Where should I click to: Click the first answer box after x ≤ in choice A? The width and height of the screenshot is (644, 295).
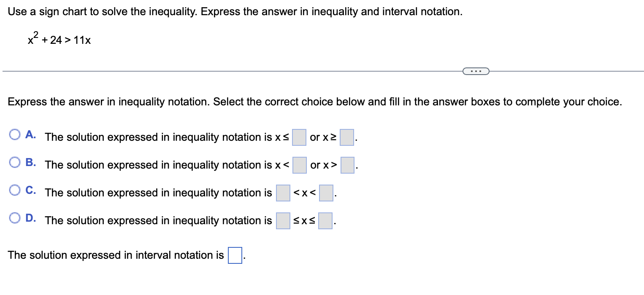pyautogui.click(x=299, y=138)
